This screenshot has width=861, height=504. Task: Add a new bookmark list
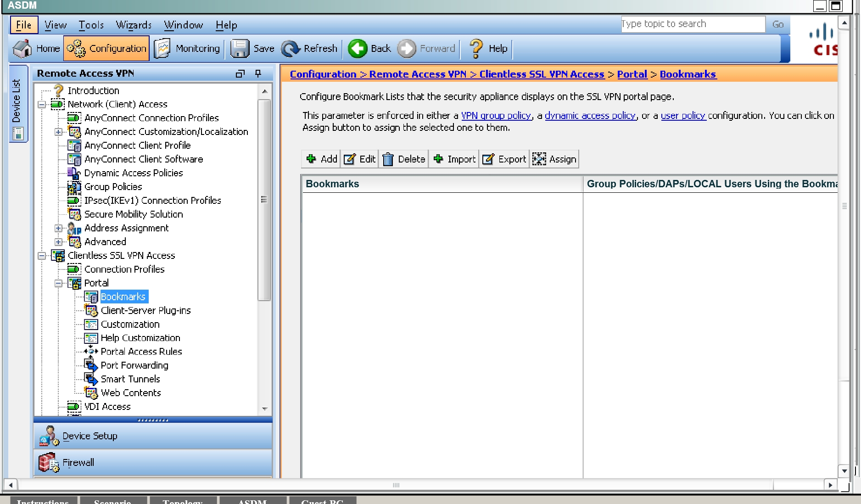point(322,159)
